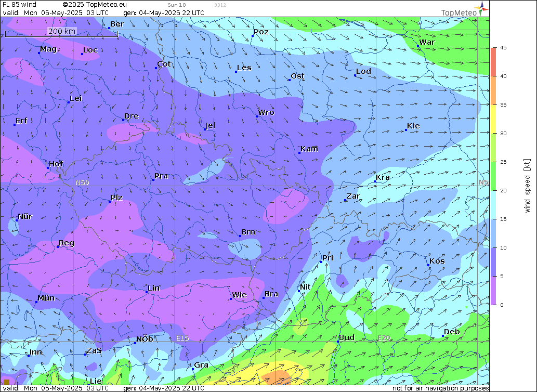Click the 'Wro' city label

pos(266,112)
